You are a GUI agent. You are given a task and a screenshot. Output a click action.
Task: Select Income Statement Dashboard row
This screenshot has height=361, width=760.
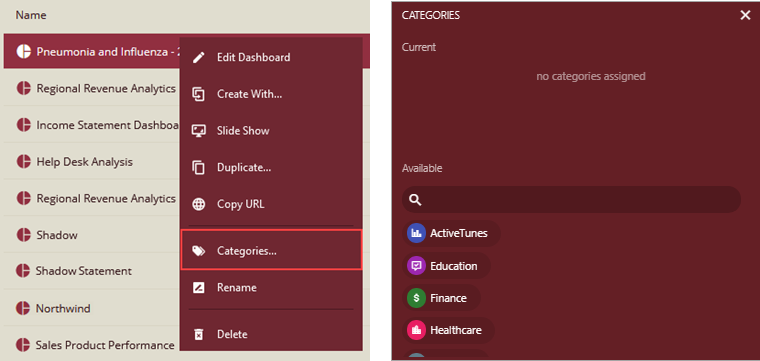coord(92,125)
